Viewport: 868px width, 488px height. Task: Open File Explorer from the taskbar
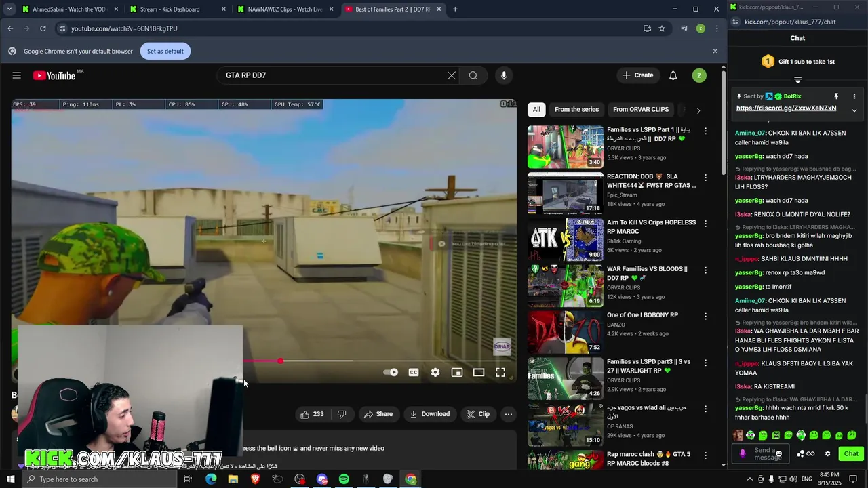pos(233,479)
